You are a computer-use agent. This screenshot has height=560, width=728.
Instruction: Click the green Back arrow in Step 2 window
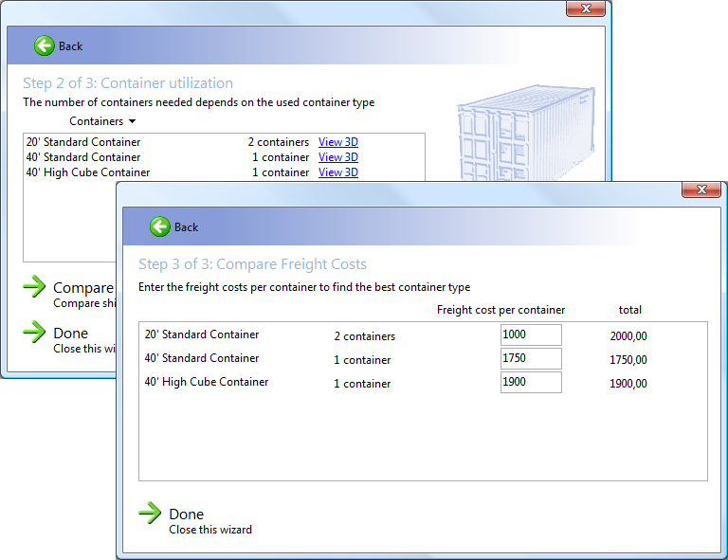(x=44, y=45)
